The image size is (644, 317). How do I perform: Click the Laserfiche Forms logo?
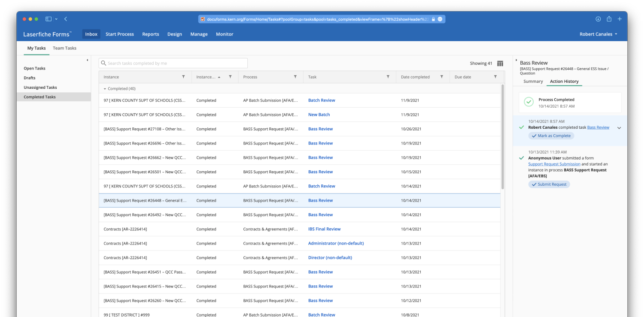(47, 34)
